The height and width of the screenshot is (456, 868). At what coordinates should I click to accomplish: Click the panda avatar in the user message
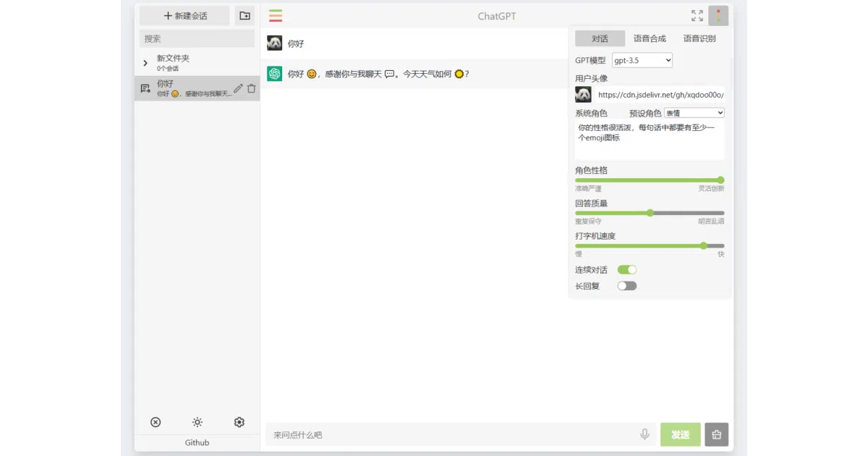click(x=275, y=43)
